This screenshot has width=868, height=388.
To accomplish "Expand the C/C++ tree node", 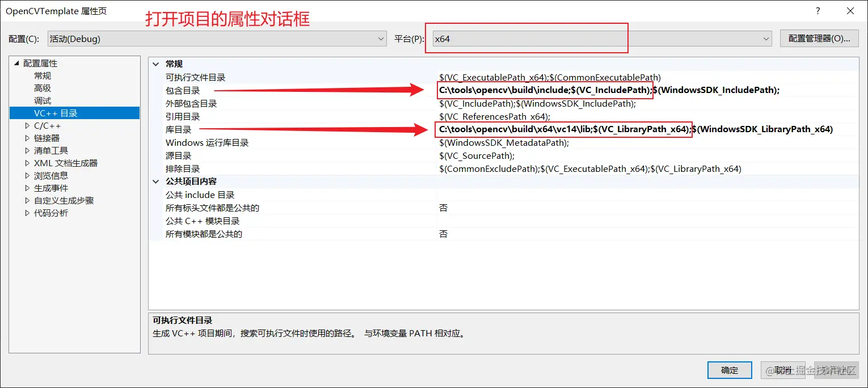I will coord(27,125).
